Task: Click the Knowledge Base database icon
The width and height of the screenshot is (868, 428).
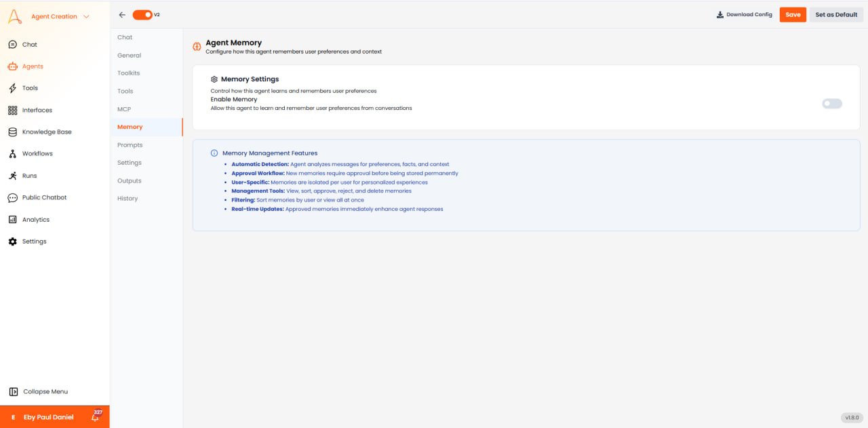Action: point(12,132)
